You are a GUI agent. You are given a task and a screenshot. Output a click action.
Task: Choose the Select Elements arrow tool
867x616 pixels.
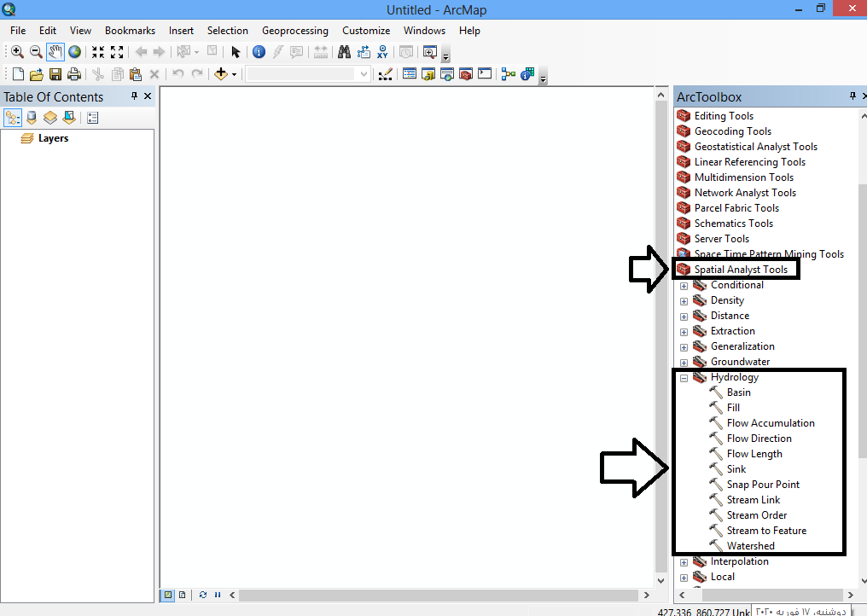(236, 52)
